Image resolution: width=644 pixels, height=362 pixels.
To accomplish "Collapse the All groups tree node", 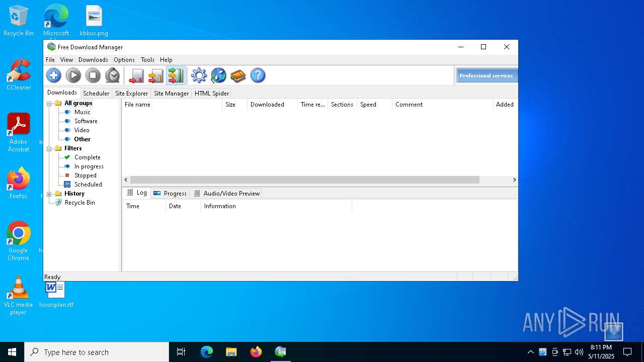I will click(49, 104).
